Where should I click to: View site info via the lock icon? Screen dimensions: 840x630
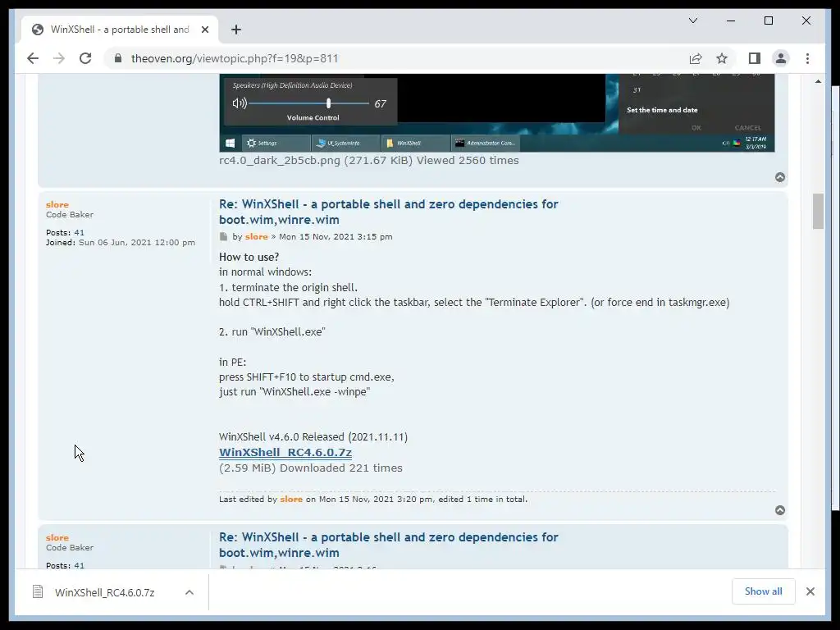click(118, 58)
